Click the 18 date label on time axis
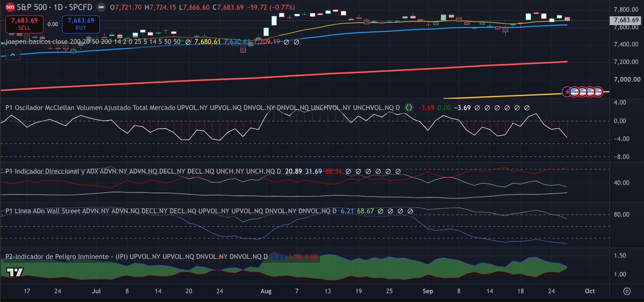The width and height of the screenshot is (644, 302). coord(521,291)
